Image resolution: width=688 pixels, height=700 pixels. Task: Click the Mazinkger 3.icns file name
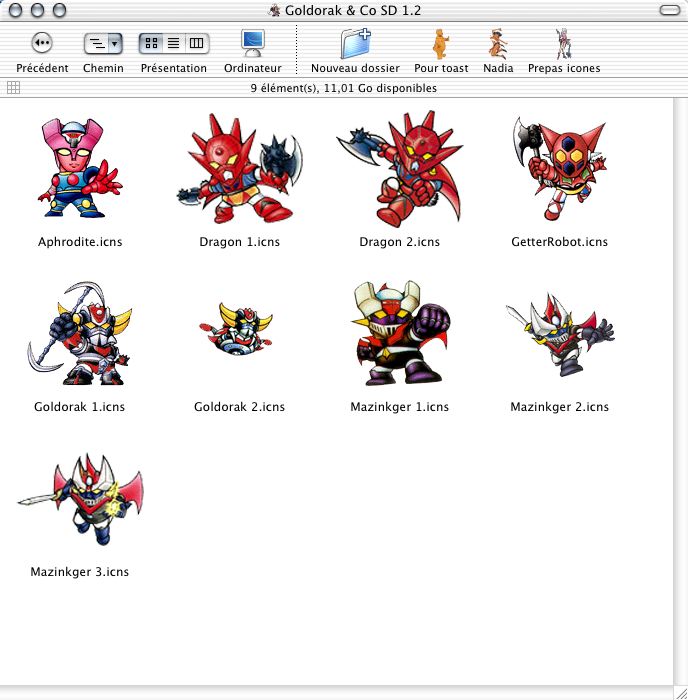79,572
